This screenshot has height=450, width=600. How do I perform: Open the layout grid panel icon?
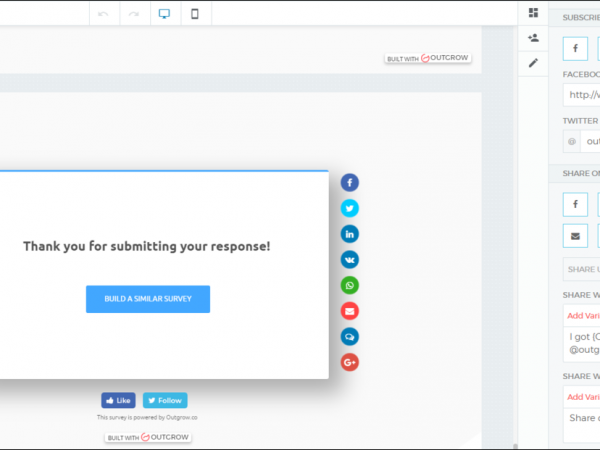pyautogui.click(x=533, y=13)
